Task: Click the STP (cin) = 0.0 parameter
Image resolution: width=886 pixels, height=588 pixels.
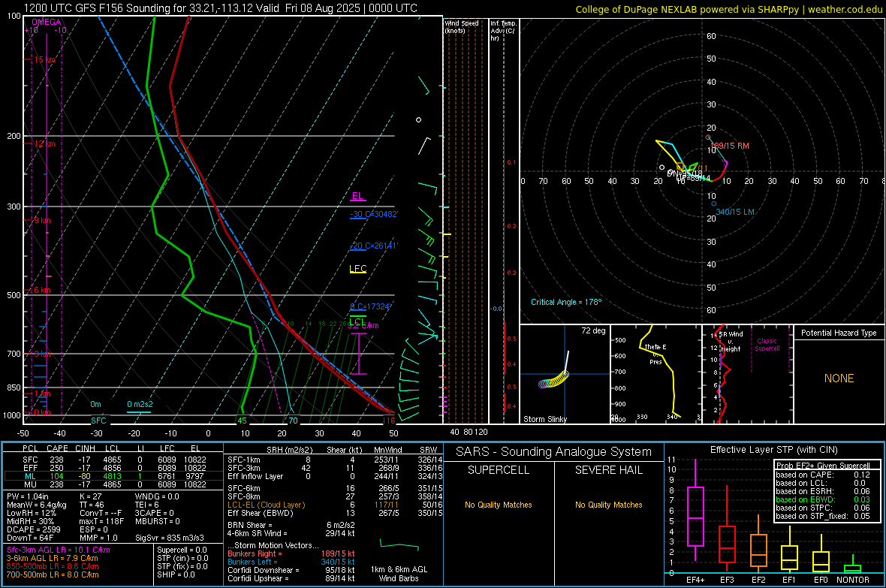Action: [182, 558]
